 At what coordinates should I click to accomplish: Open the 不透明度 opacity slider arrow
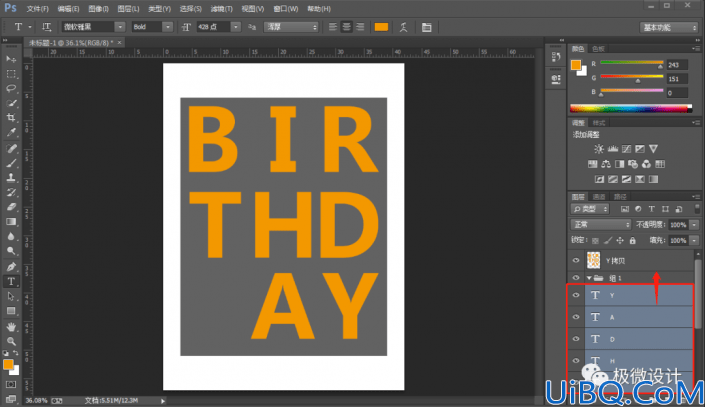point(694,225)
